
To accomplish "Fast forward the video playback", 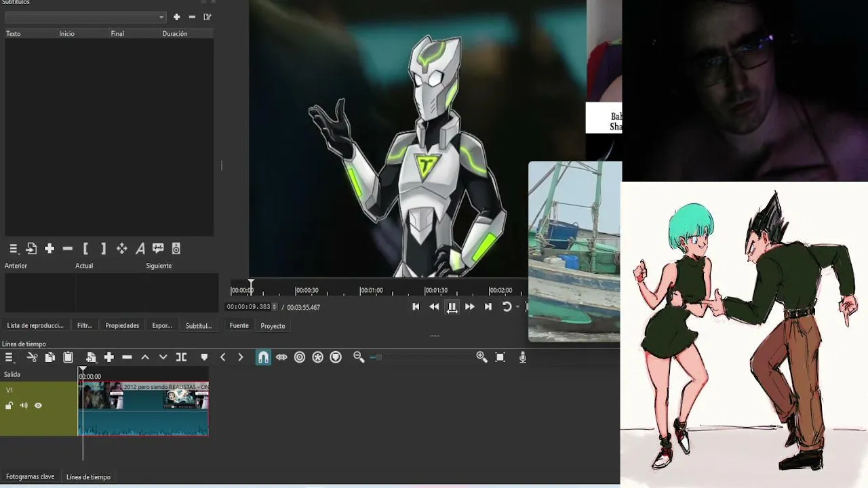I will tap(469, 307).
